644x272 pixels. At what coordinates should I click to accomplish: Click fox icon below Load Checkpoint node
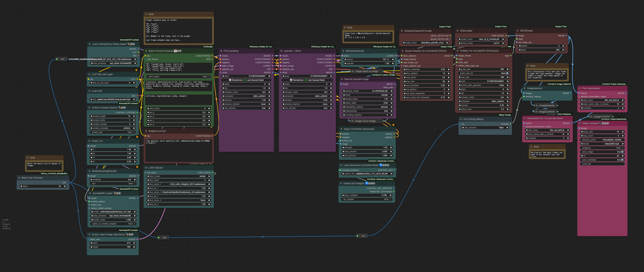136,70
